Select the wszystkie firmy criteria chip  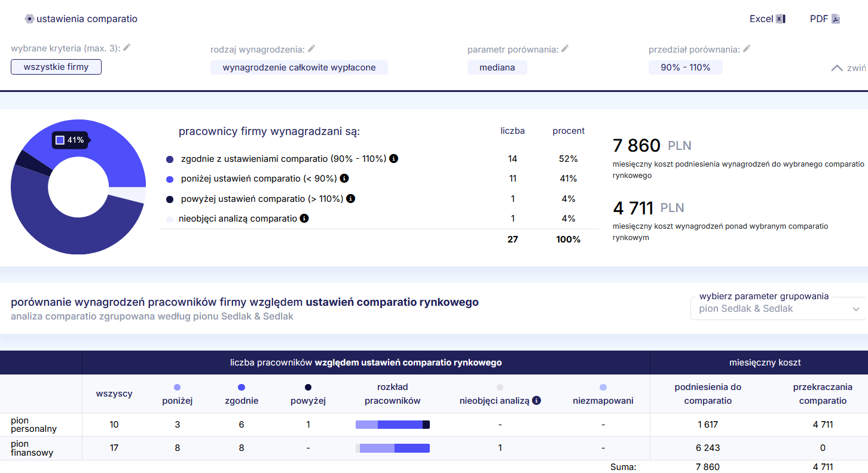[56, 67]
